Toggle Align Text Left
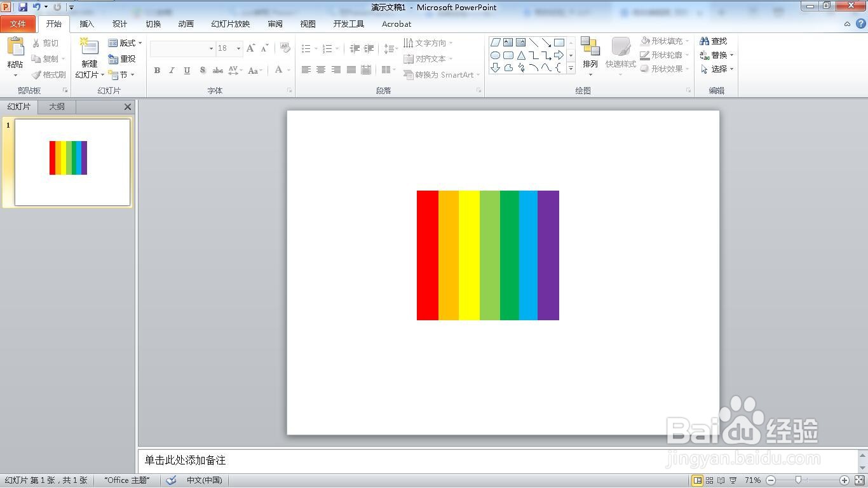This screenshot has height=488, width=868. click(x=306, y=70)
